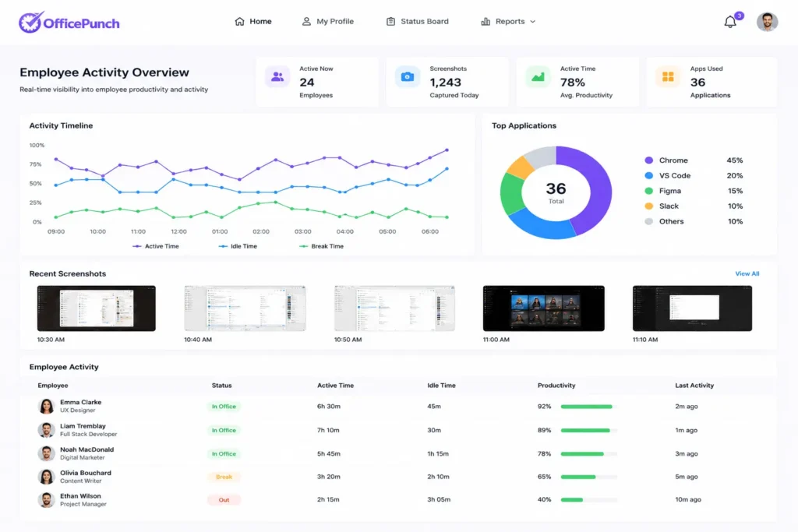Image resolution: width=798 pixels, height=532 pixels.
Task: Open the 10:40 AM screenshot thumbnail
Action: coord(245,308)
